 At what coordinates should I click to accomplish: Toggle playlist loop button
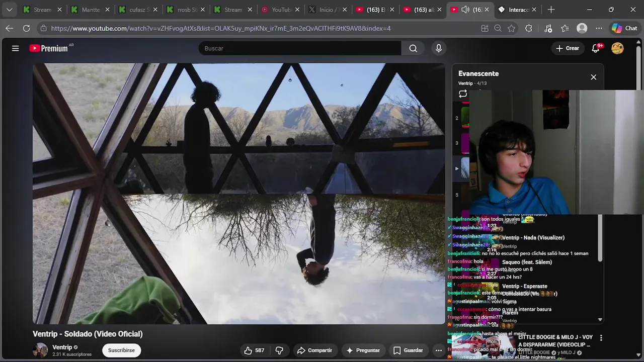[x=463, y=94]
